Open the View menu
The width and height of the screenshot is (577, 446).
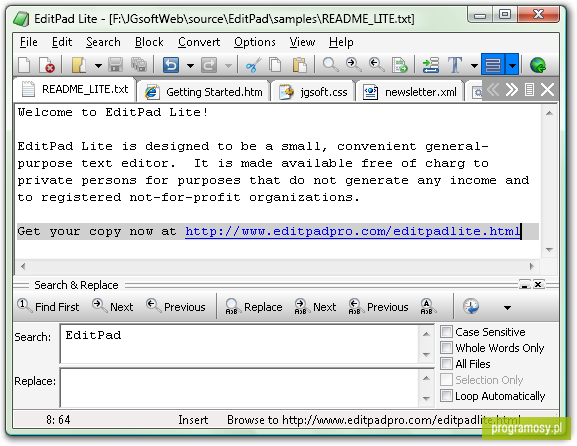302,42
